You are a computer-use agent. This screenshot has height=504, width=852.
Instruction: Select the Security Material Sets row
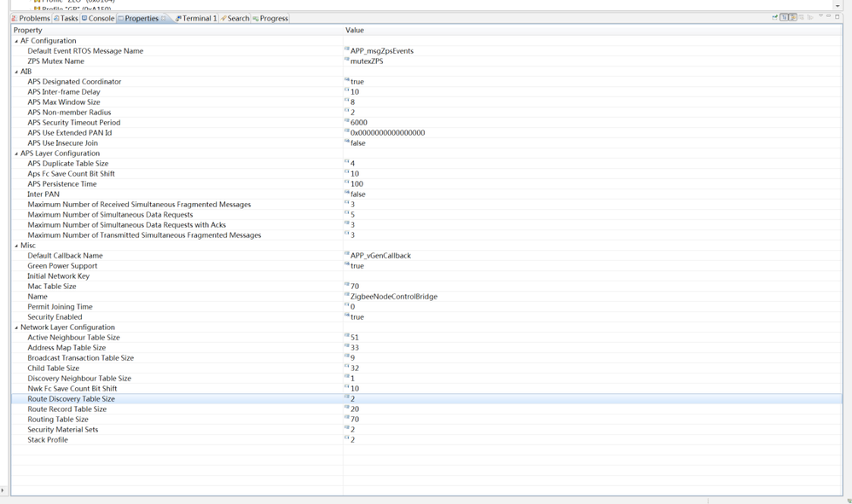click(63, 430)
